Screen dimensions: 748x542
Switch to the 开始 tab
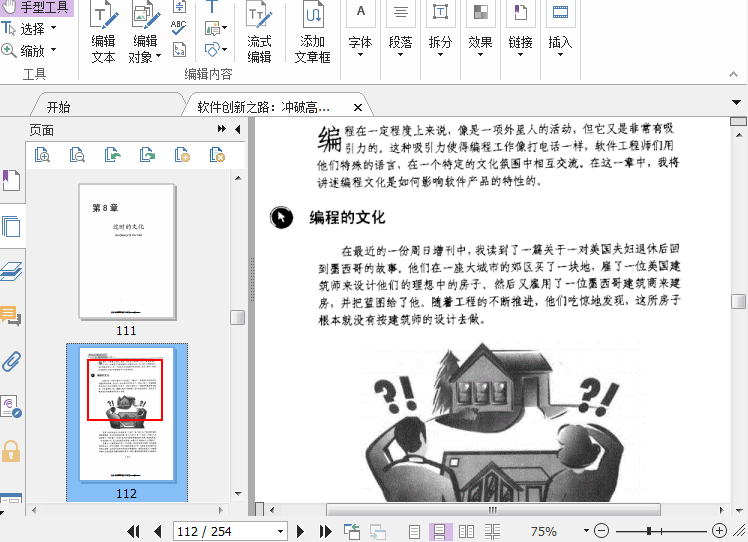[x=59, y=107]
